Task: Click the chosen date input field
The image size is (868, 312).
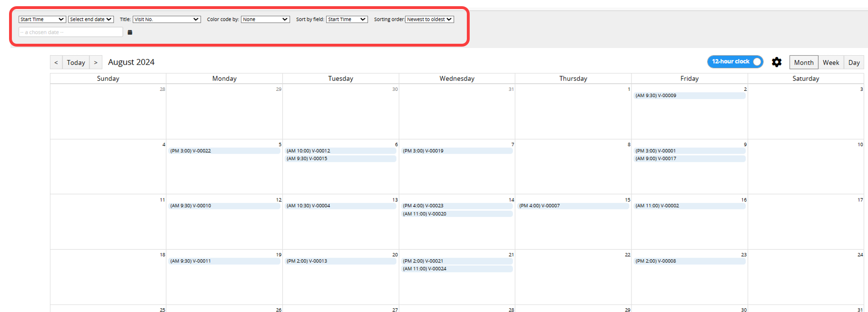Action: [x=70, y=32]
